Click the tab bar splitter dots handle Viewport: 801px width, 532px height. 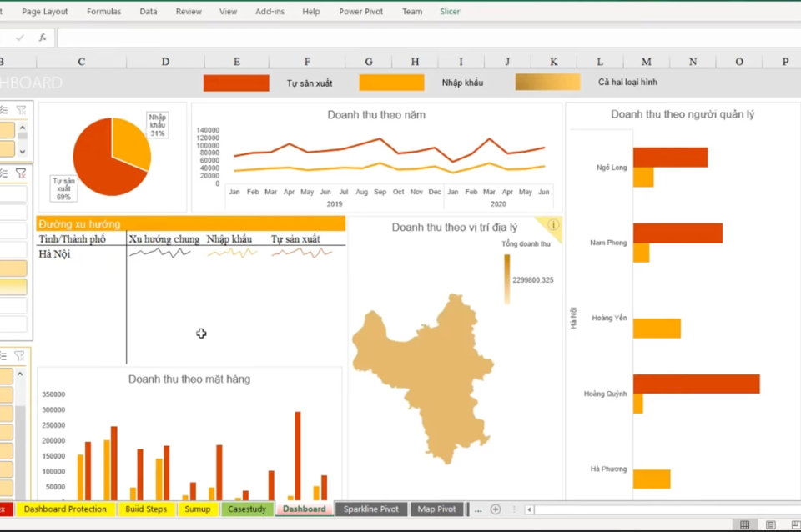point(514,509)
